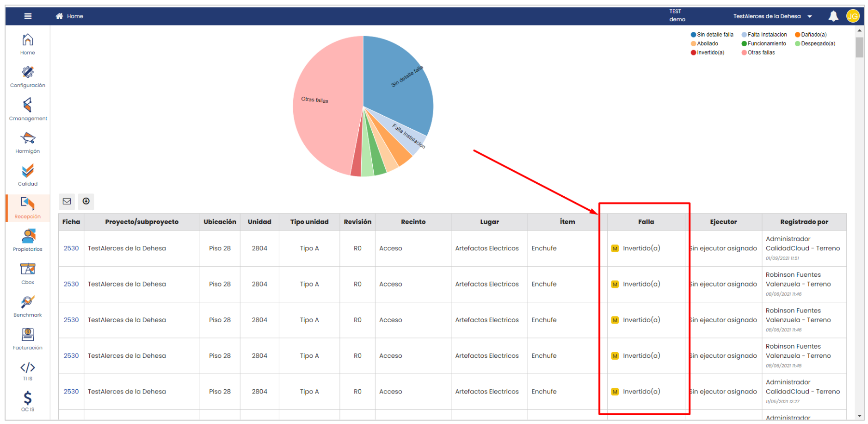Image resolution: width=868 pixels, height=424 pixels.
Task: Sort by the Ejecutor column header
Action: [723, 222]
